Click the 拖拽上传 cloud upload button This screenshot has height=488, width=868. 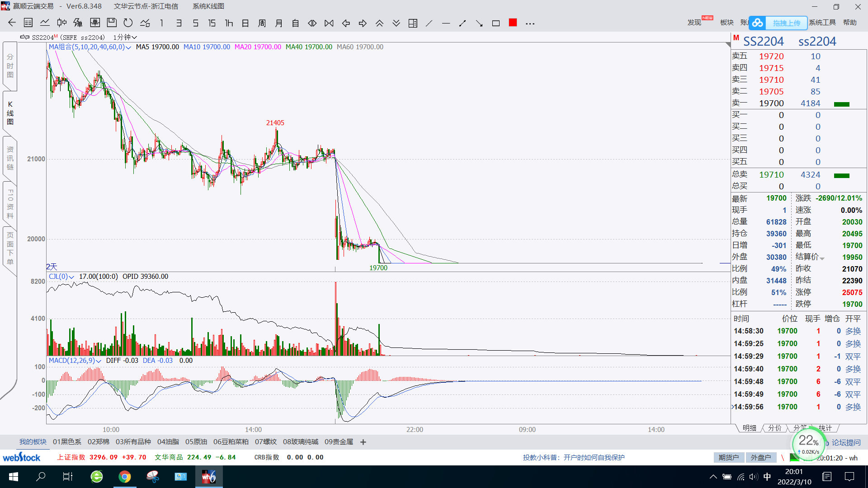pyautogui.click(x=778, y=23)
